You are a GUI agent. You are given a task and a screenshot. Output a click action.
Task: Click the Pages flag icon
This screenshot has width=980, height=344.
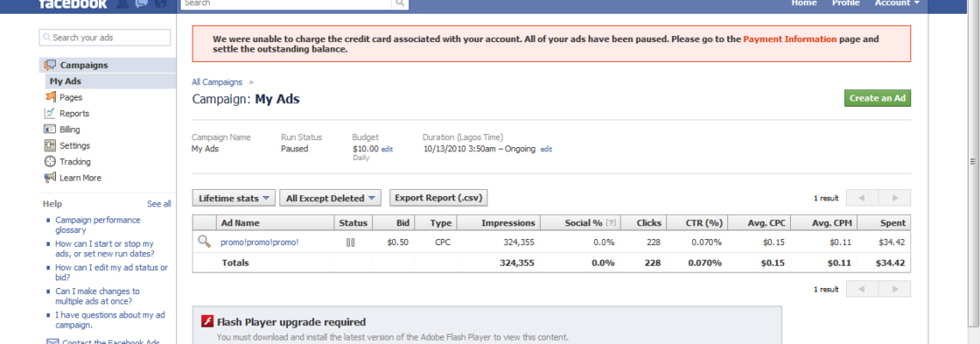[50, 97]
